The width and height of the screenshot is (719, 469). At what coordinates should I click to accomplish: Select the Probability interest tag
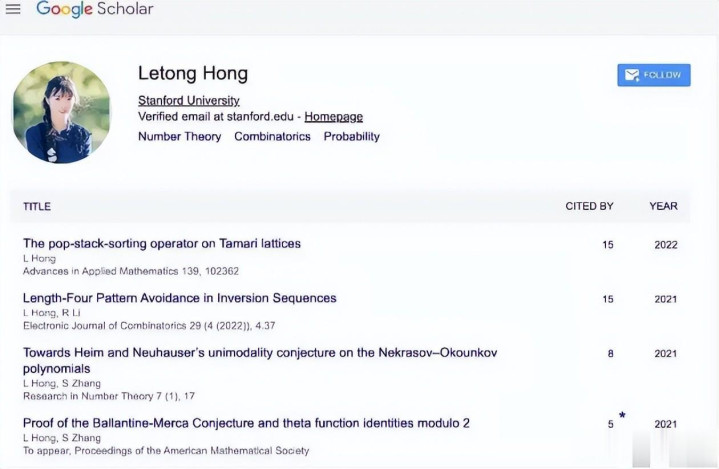pos(351,136)
